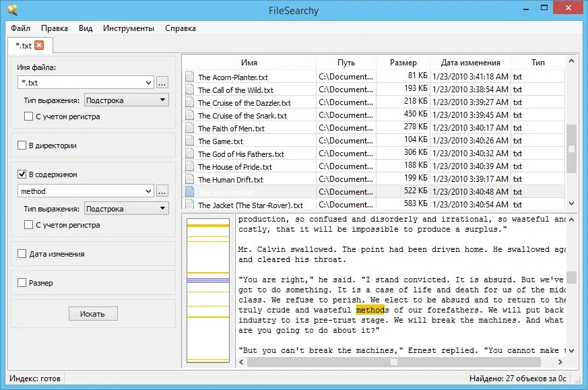This screenshot has width=588, height=390.
Task: Expand the *.txt file name dropdown
Action: (x=148, y=82)
